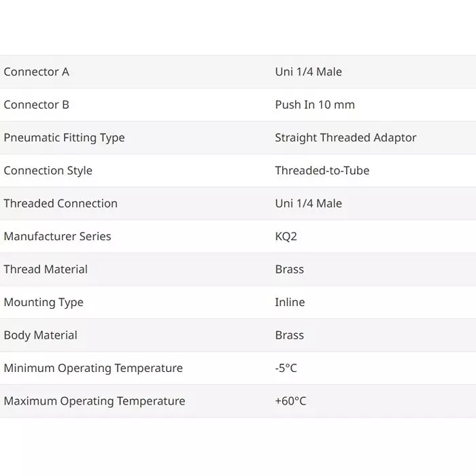Select the Straight Threaded Adaptor value
This screenshot has width=476, height=476.
[345, 137]
